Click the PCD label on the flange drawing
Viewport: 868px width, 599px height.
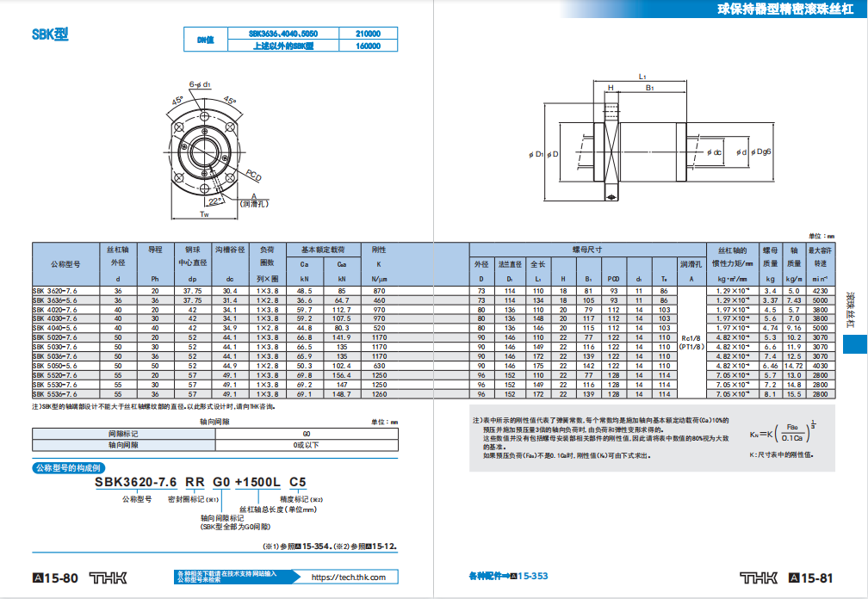point(253,176)
